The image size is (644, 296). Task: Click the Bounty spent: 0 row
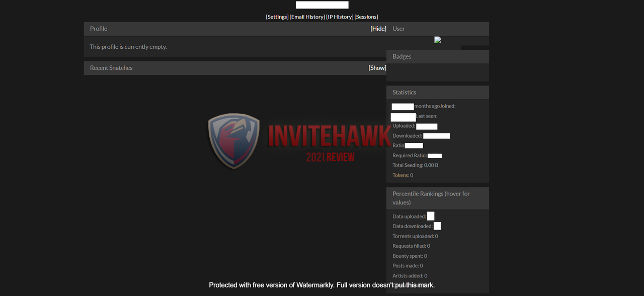click(410, 256)
